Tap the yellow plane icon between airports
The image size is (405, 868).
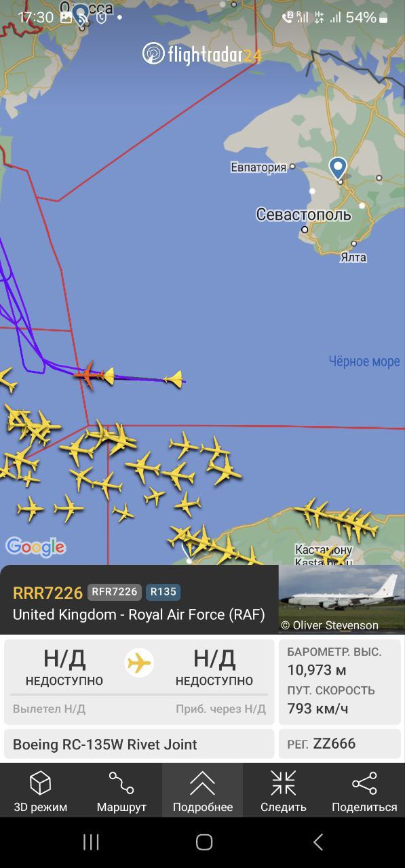(x=139, y=663)
